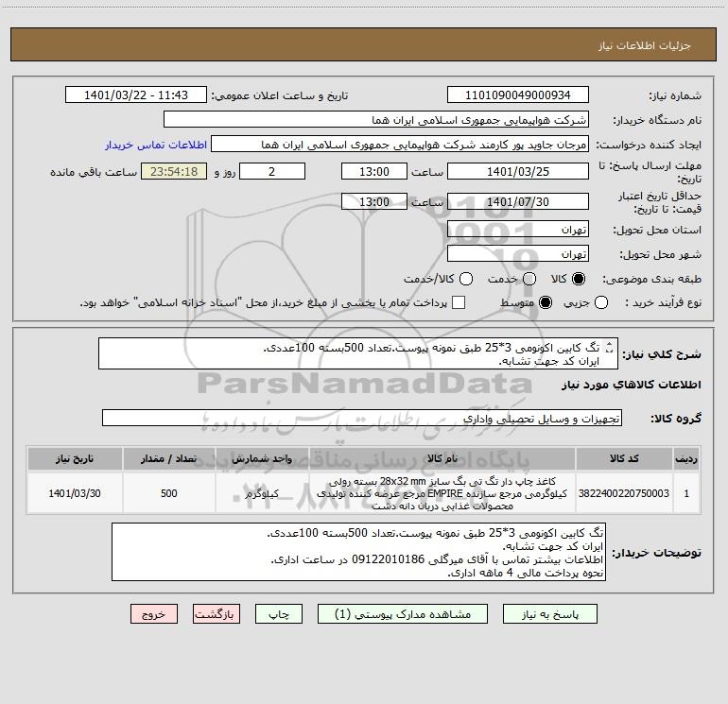Click the announcement date field 1401/03/22 - 11:43

(136, 95)
